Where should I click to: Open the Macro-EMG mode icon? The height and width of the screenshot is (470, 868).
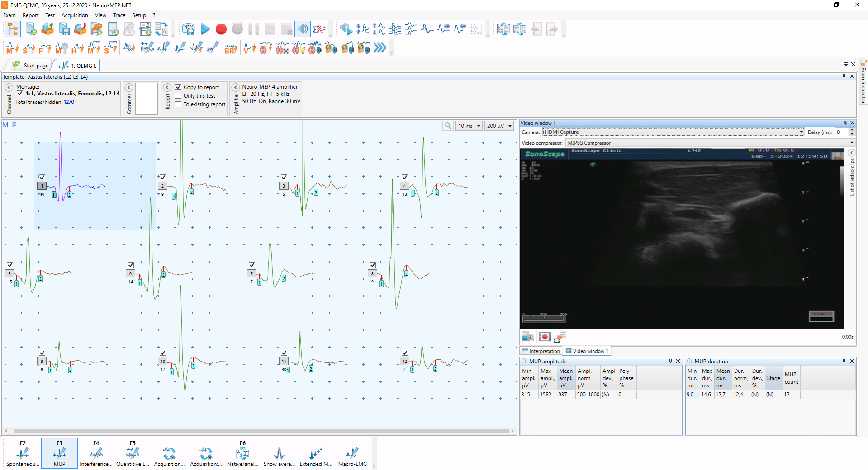[352, 453]
